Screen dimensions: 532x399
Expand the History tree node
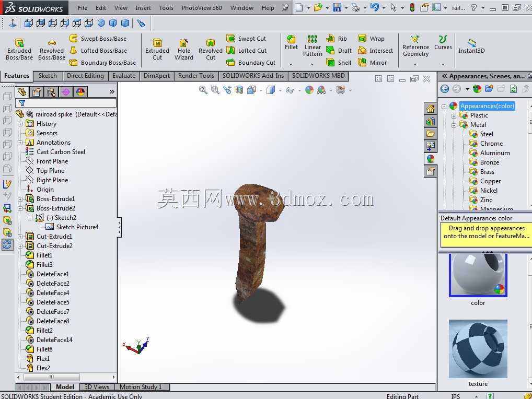20,124
